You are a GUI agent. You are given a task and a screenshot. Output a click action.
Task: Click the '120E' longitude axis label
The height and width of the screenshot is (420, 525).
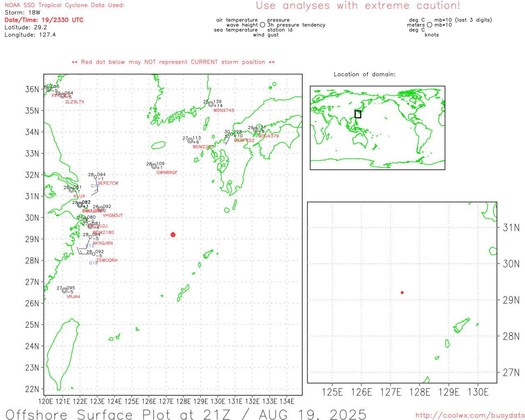[46, 401]
